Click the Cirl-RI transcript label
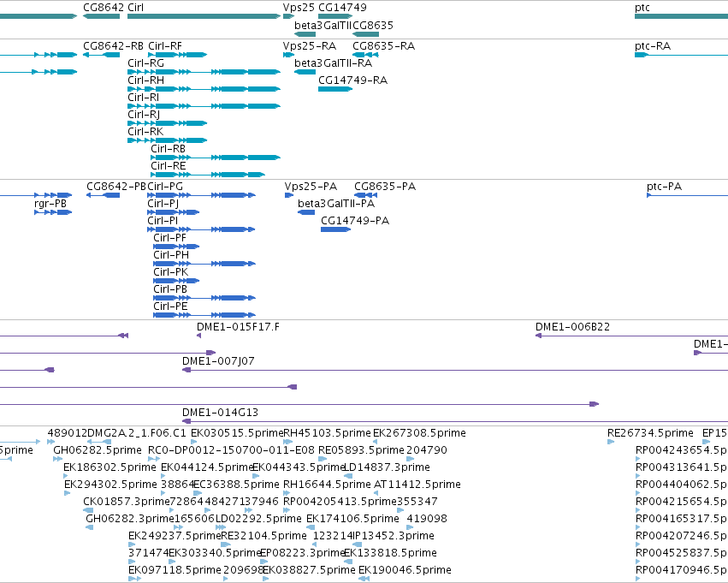 pyautogui.click(x=144, y=98)
